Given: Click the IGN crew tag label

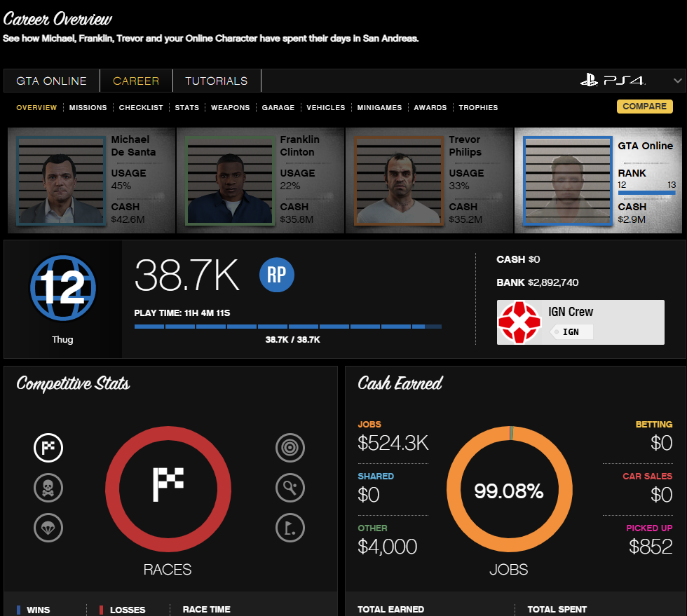Looking at the screenshot, I should point(571,331).
